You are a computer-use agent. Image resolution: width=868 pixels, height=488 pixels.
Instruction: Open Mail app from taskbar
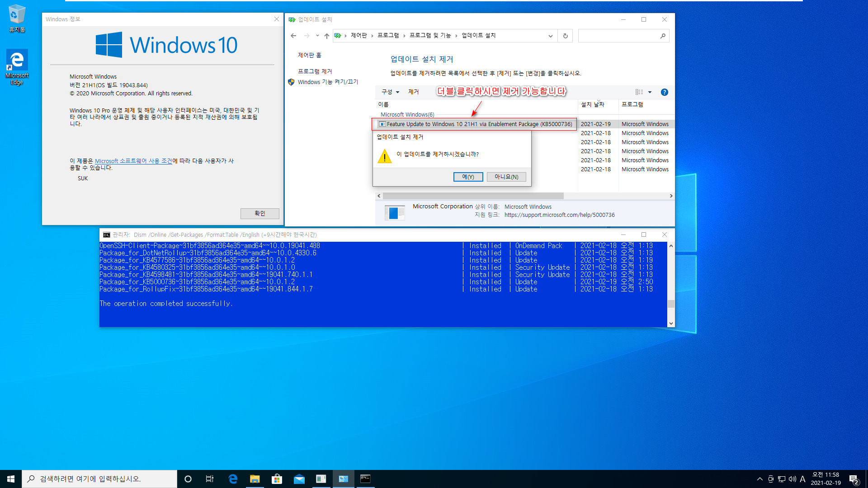(x=299, y=479)
